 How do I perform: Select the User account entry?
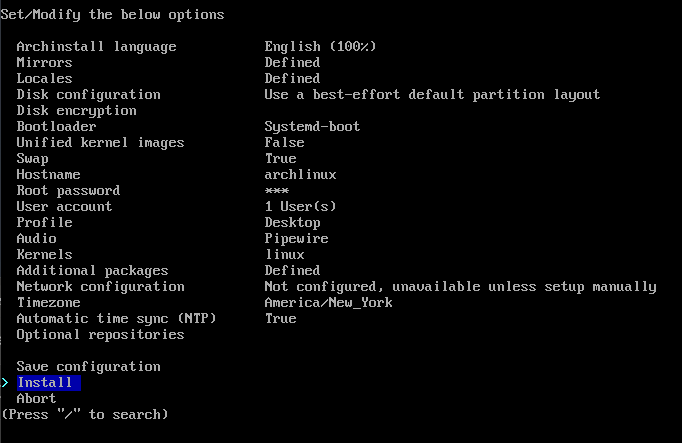click(64, 207)
